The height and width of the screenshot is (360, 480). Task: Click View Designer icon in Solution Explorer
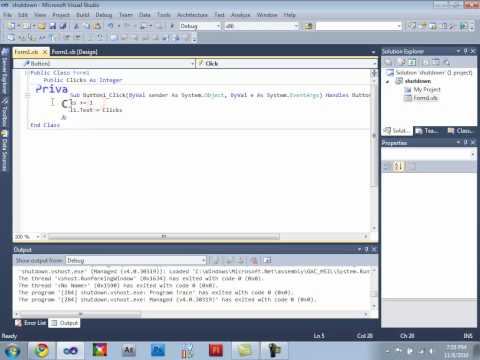click(436, 62)
